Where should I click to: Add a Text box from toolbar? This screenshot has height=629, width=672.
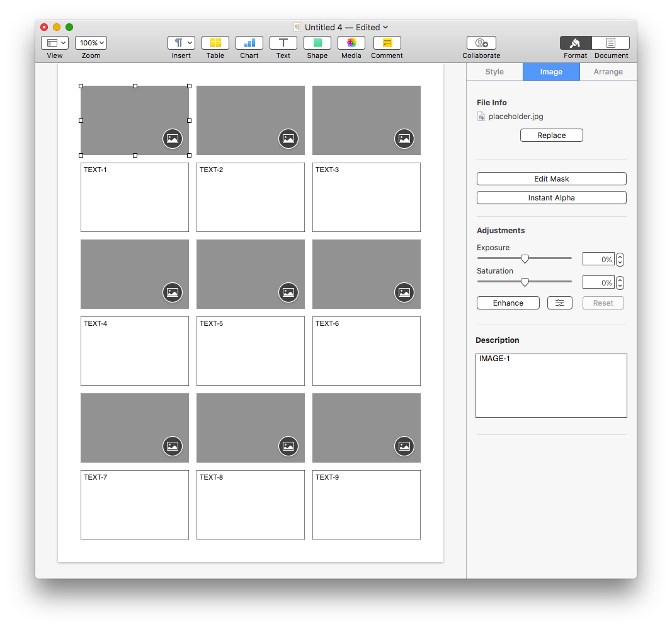click(x=283, y=43)
